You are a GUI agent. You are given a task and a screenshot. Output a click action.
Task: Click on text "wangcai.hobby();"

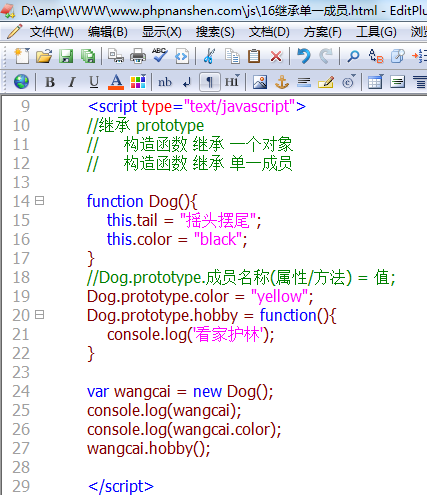[x=149, y=449]
